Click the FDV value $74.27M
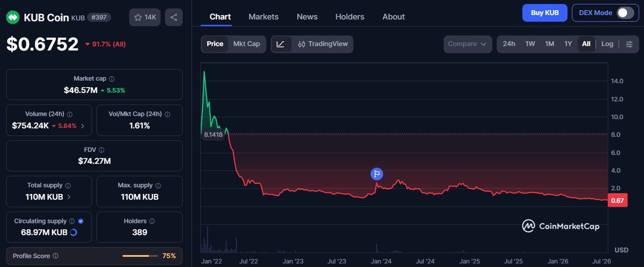The image size is (644, 267). click(94, 161)
